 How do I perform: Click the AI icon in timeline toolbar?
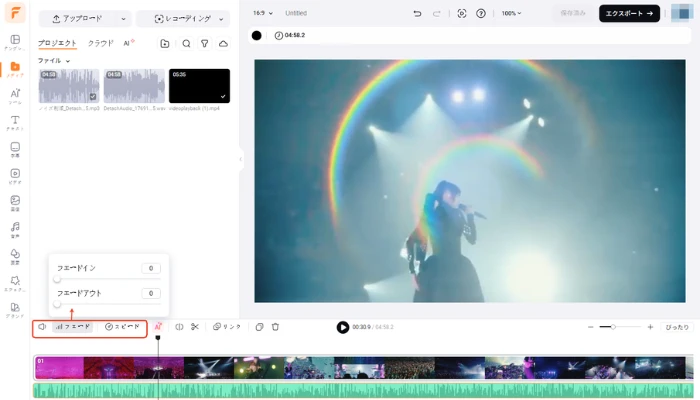click(158, 327)
